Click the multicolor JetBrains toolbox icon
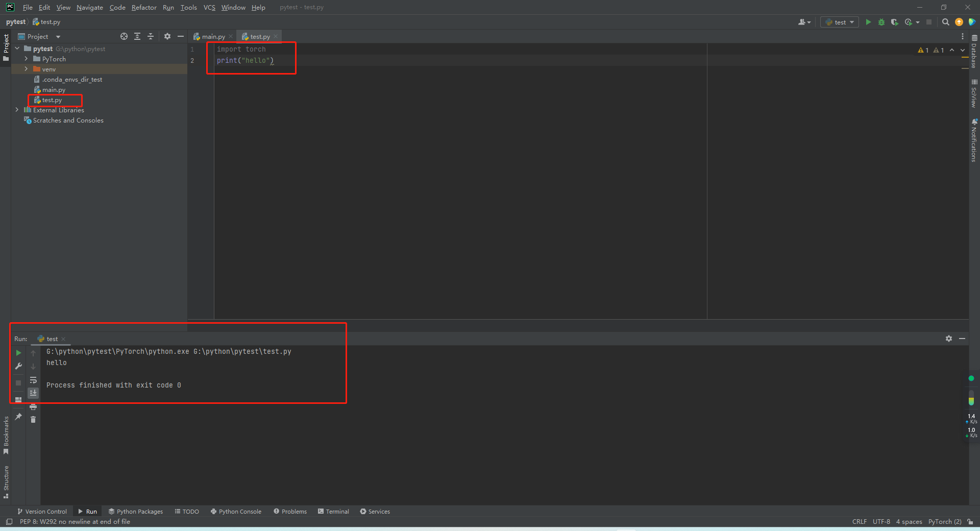 coord(972,22)
